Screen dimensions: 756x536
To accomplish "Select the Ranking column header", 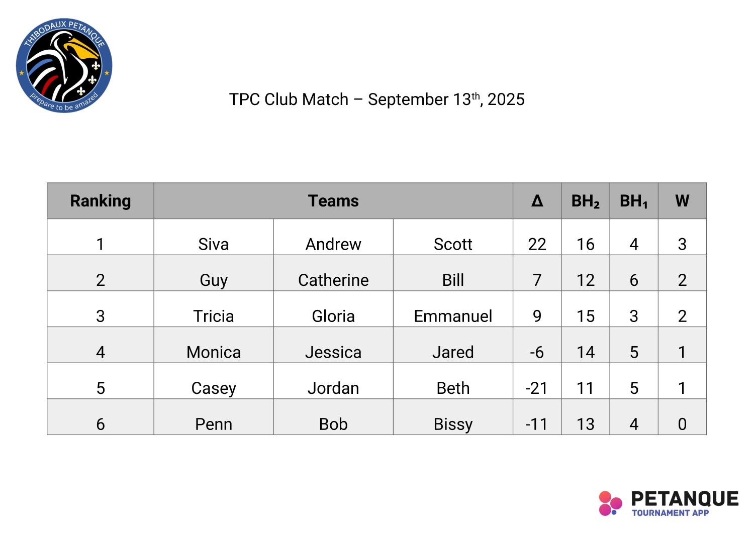I will pos(100,201).
